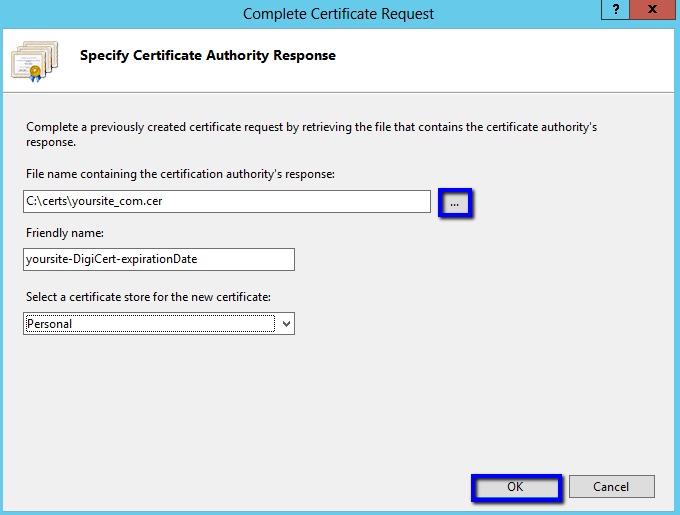Click the "File name containing" label
Image resolution: width=680 pixels, height=515 pixels.
pos(180,174)
